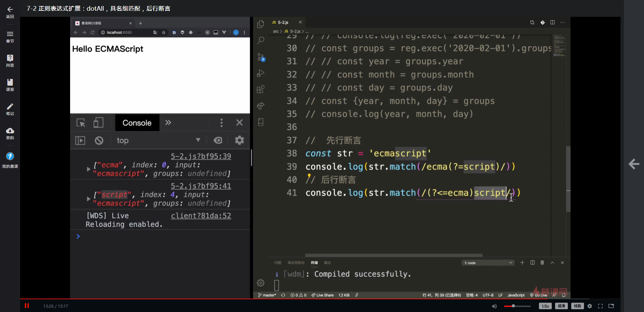Start Live Share from status bar
The height and width of the screenshot is (312, 644).
pyautogui.click(x=322, y=295)
